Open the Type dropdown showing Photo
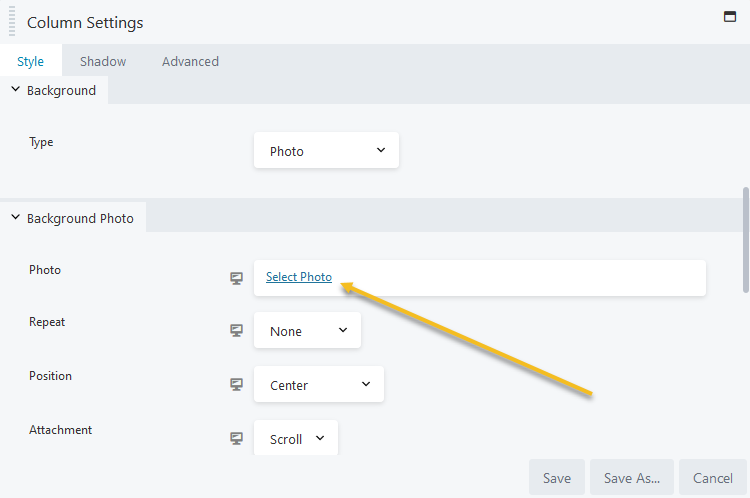The image size is (750, 498). coord(326,150)
